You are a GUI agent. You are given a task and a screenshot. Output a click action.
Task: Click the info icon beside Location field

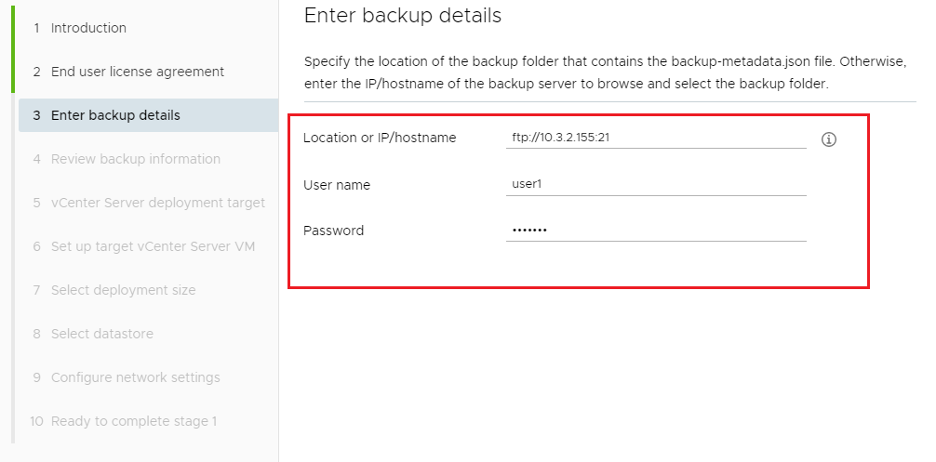(x=828, y=139)
